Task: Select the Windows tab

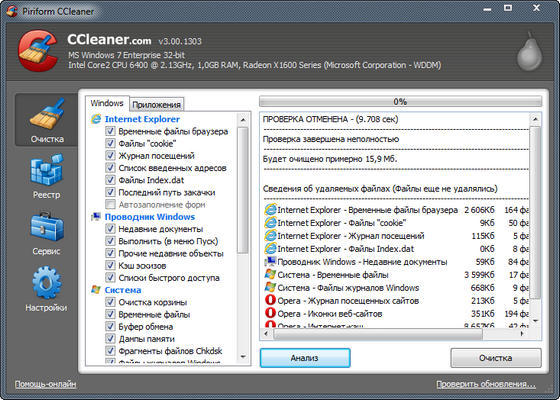Action: click(107, 103)
